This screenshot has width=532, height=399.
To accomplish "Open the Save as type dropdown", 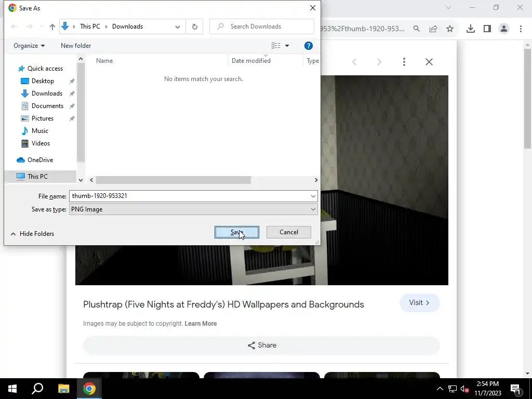I will point(193,209).
